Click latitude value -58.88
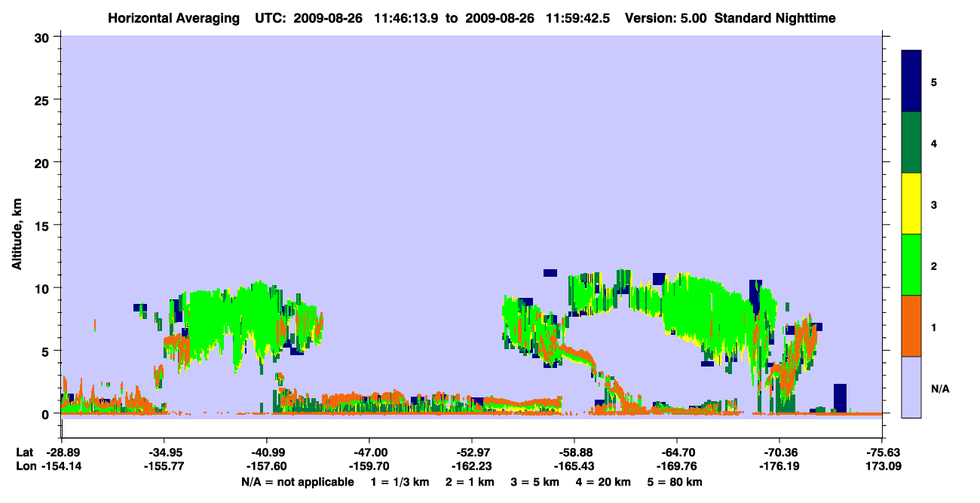 pos(574,452)
